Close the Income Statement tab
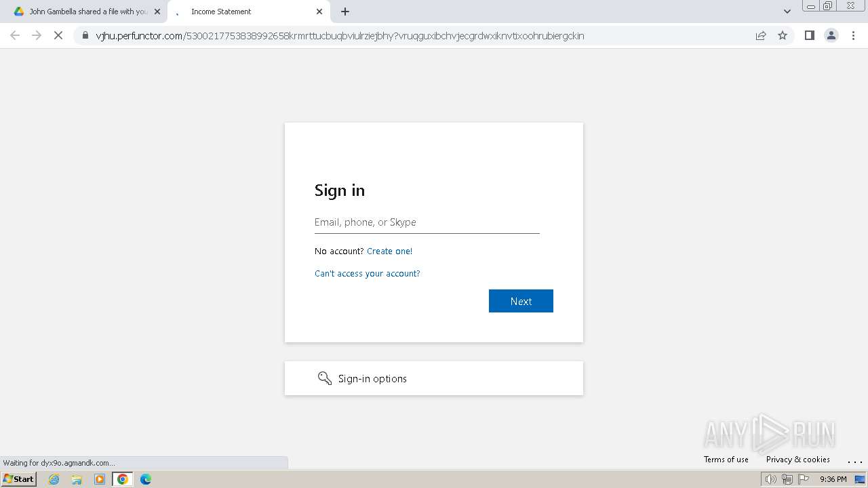 pos(319,12)
